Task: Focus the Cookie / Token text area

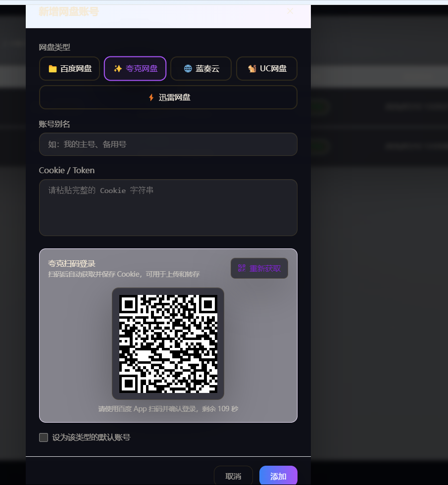Action: [x=168, y=207]
